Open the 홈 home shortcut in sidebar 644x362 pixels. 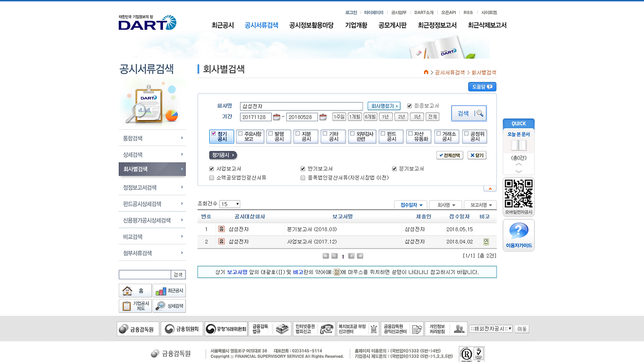(x=135, y=291)
